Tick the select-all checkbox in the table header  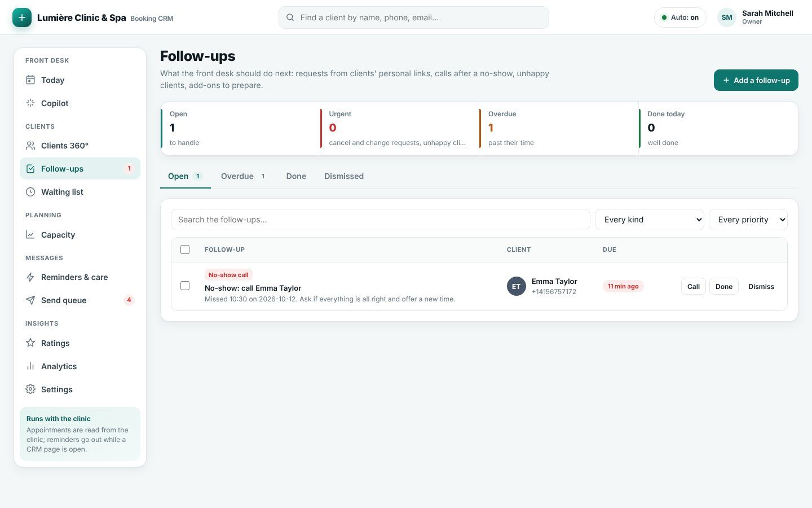click(185, 249)
